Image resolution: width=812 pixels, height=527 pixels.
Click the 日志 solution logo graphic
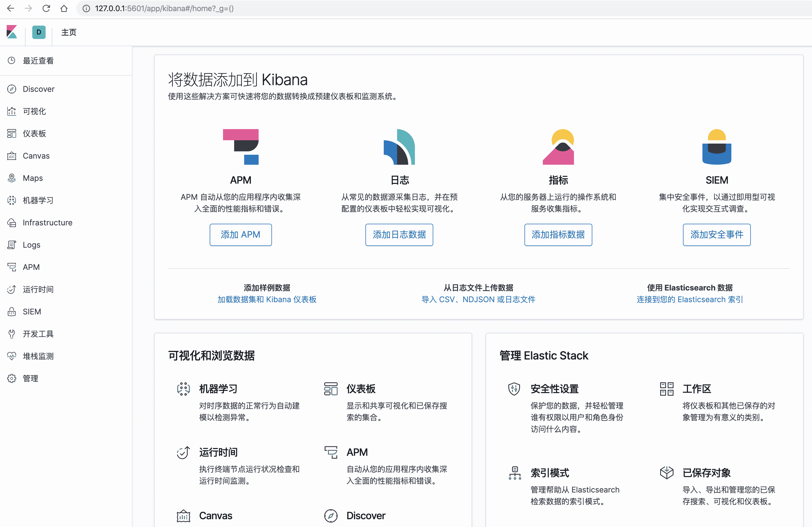click(x=399, y=147)
